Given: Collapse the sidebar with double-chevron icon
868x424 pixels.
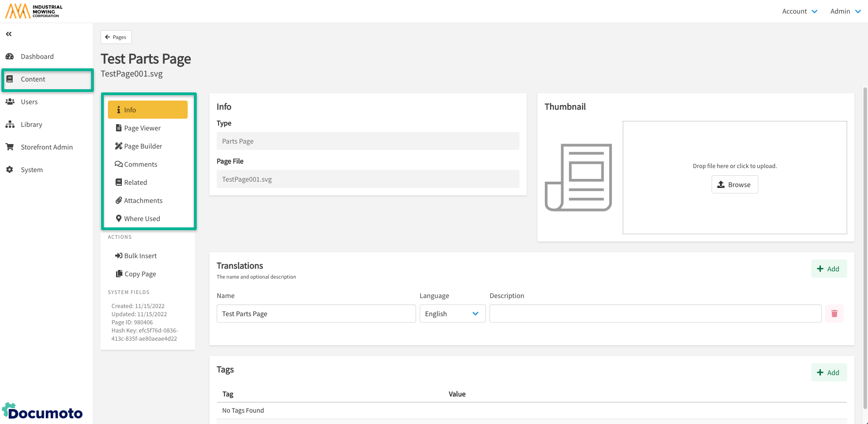Looking at the screenshot, I should tap(9, 34).
